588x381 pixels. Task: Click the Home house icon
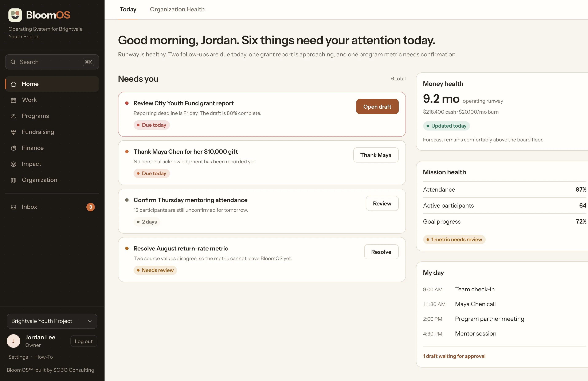(13, 84)
